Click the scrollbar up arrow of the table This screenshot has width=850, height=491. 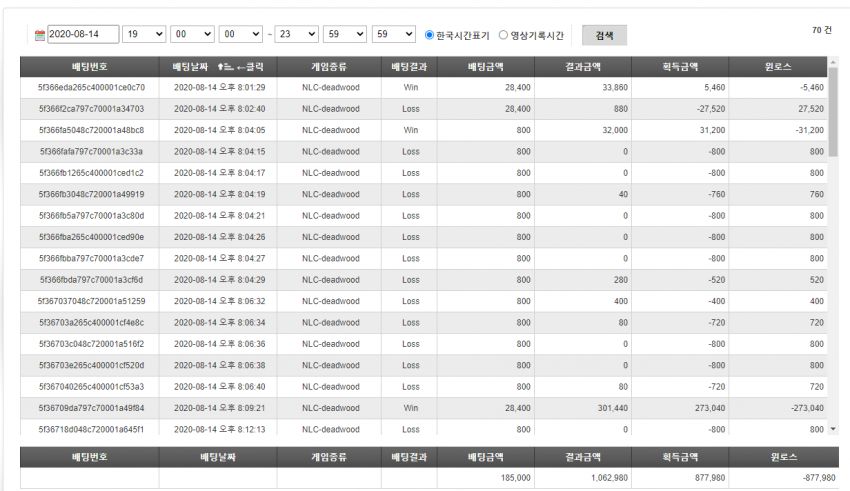[833, 62]
